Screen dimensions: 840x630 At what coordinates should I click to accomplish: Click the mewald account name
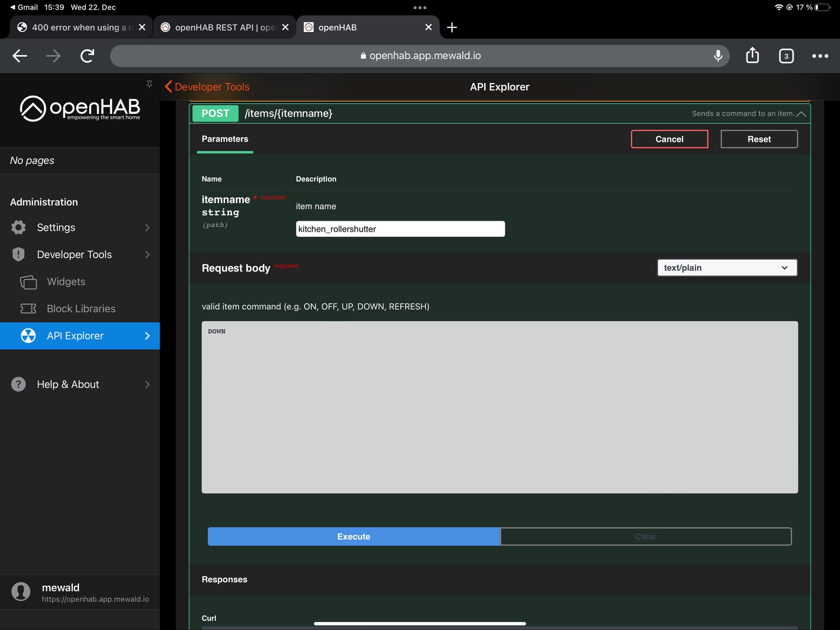[x=61, y=588]
